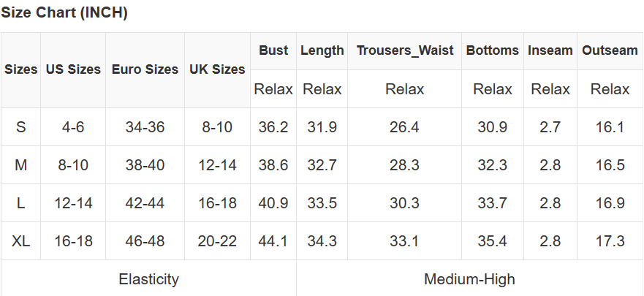Click the M row US size 8-10
This screenshot has height=296, width=644.
pyautogui.click(x=73, y=165)
